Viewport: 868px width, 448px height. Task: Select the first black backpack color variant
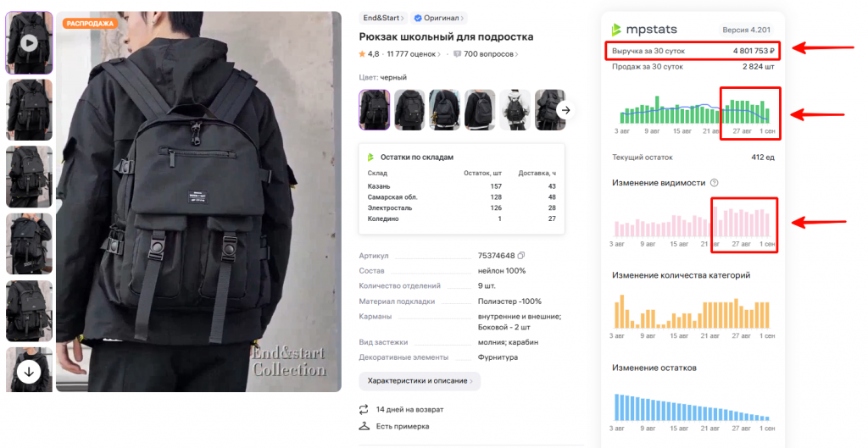coord(375,109)
